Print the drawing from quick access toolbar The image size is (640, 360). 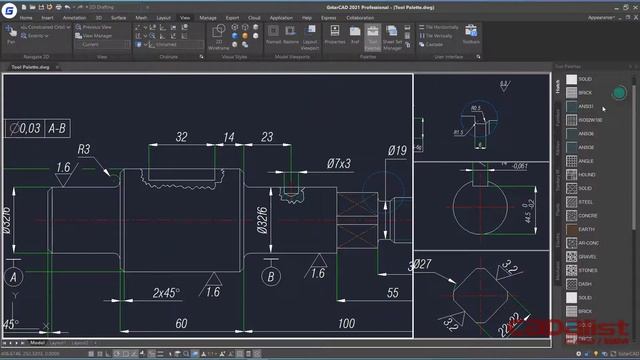pyautogui.click(x=58, y=7)
